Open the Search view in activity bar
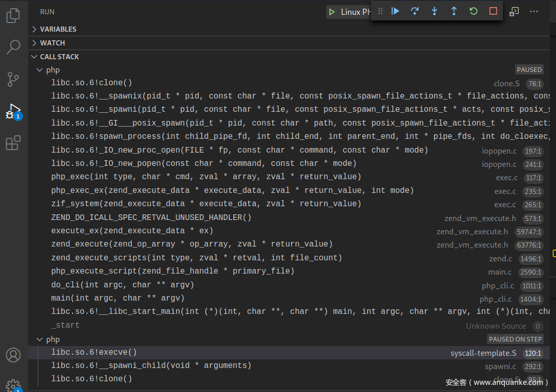The height and width of the screenshot is (392, 556). click(x=13, y=47)
